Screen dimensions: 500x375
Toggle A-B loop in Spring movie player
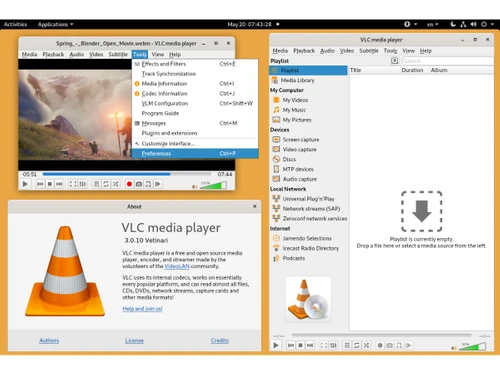pos(148,184)
